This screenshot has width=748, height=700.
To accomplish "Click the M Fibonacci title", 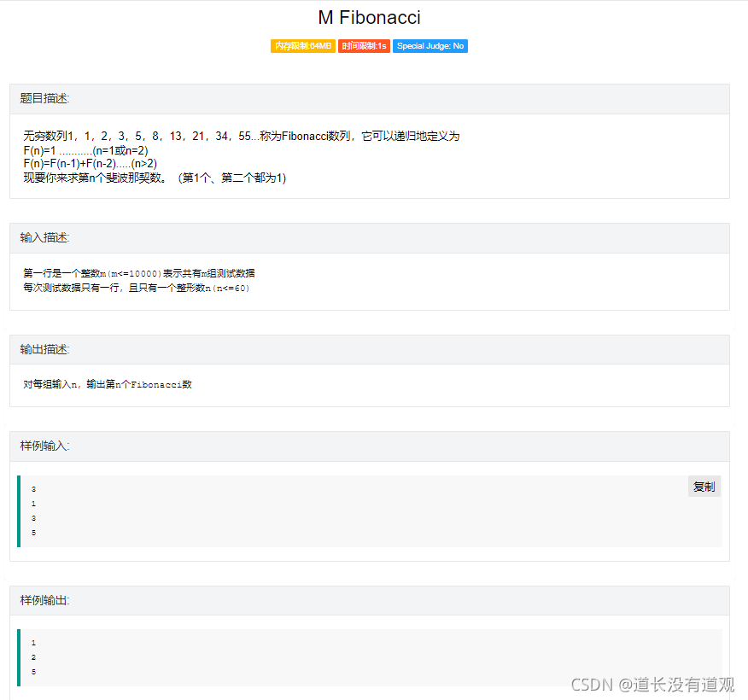I will point(369,18).
